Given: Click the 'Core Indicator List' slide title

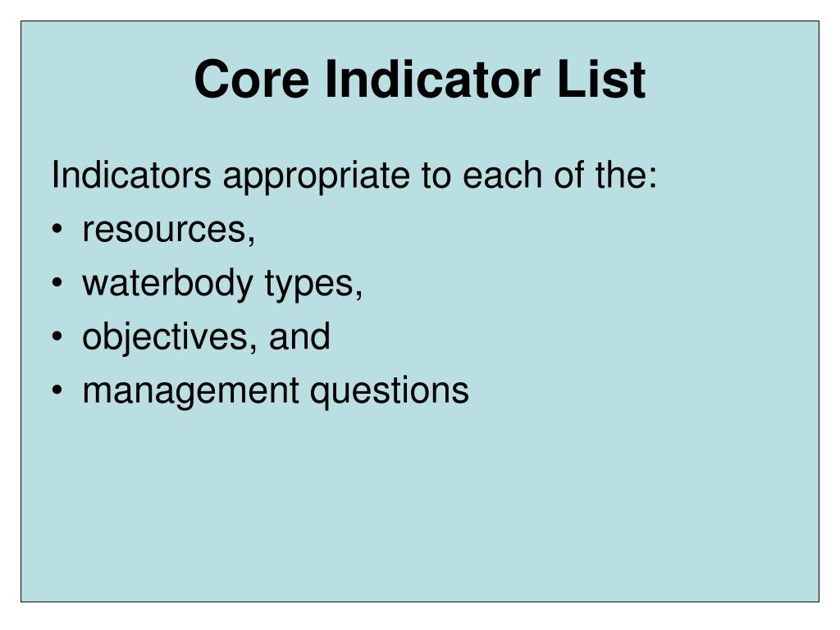Looking at the screenshot, I should point(420,80).
